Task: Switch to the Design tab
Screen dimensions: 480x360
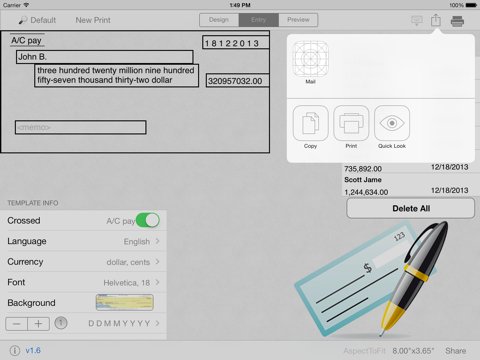Action: [x=219, y=20]
